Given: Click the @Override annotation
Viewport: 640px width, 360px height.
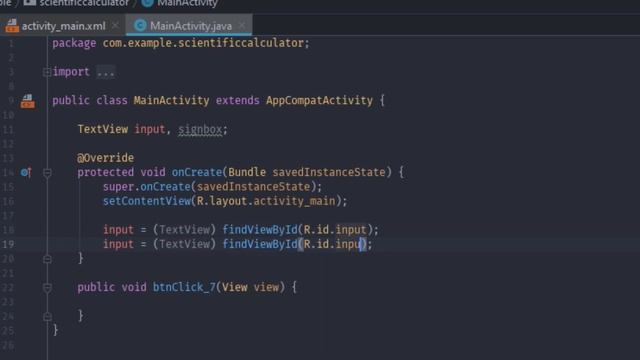Looking at the screenshot, I should point(105,158).
